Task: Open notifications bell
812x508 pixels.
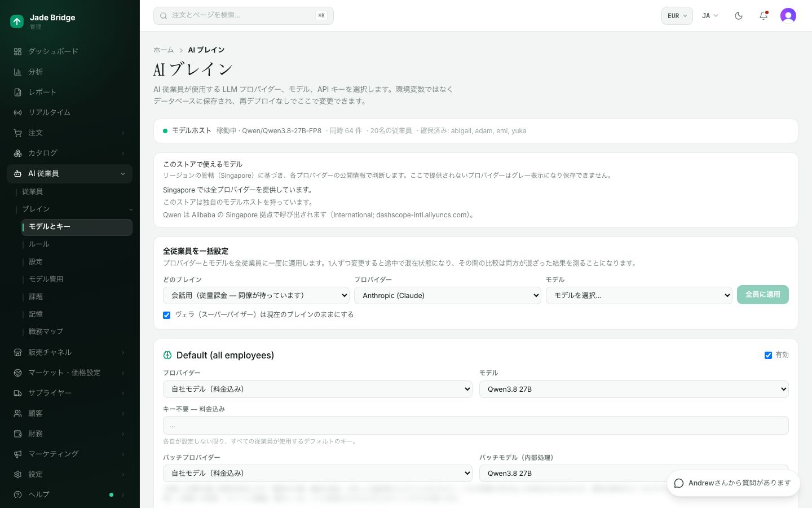Action: point(764,16)
